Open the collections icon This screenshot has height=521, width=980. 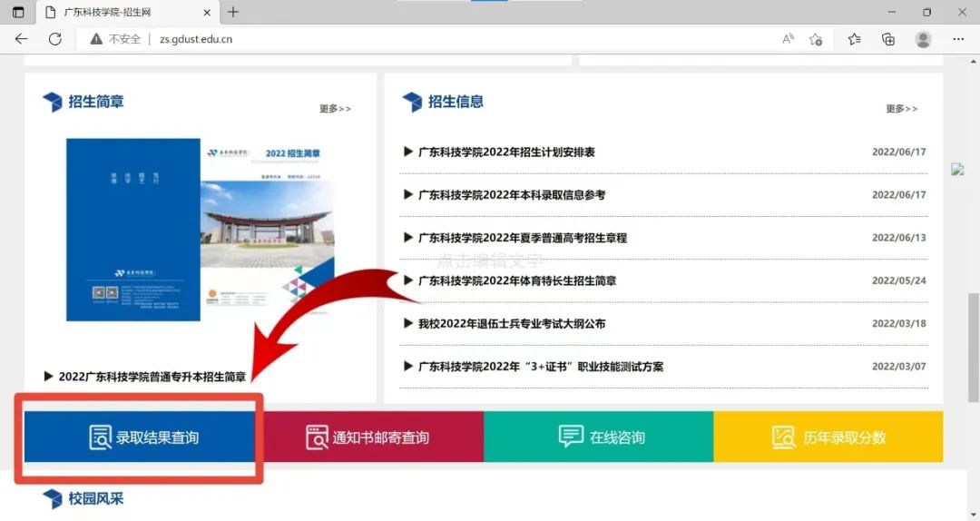point(888,39)
